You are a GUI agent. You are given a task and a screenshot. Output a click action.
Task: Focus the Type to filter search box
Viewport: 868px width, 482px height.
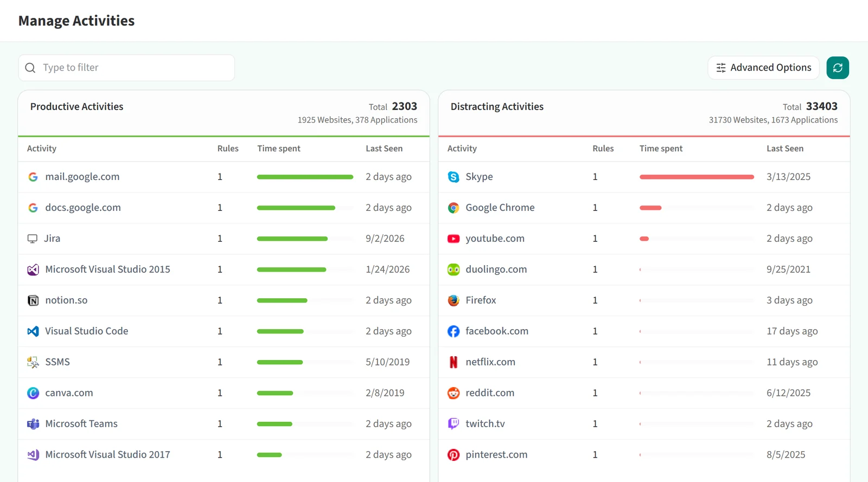126,68
